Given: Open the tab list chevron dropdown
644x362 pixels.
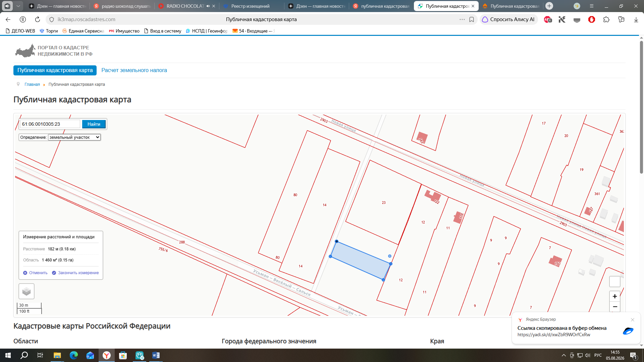Looking at the screenshot, I should (18, 6).
